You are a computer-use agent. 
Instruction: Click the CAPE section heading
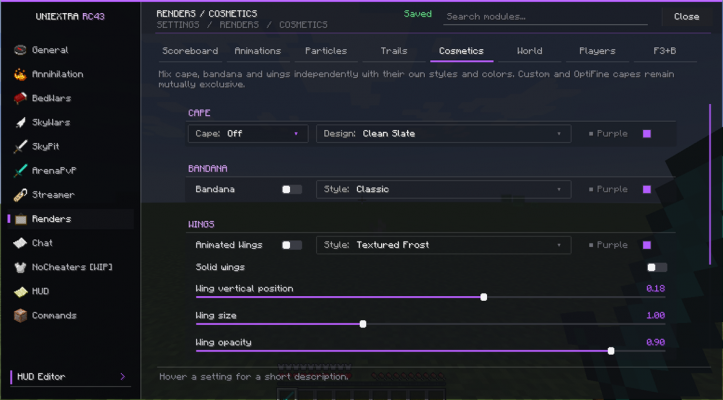click(x=199, y=113)
